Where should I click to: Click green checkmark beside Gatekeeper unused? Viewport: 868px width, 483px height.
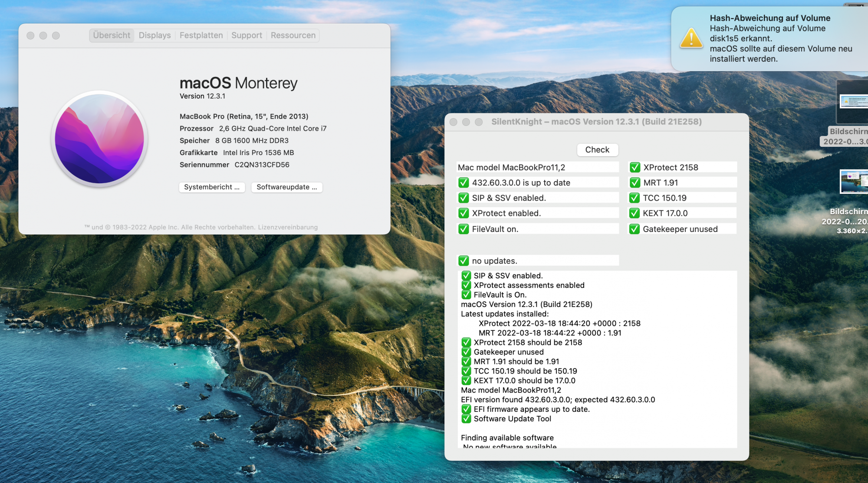point(635,229)
